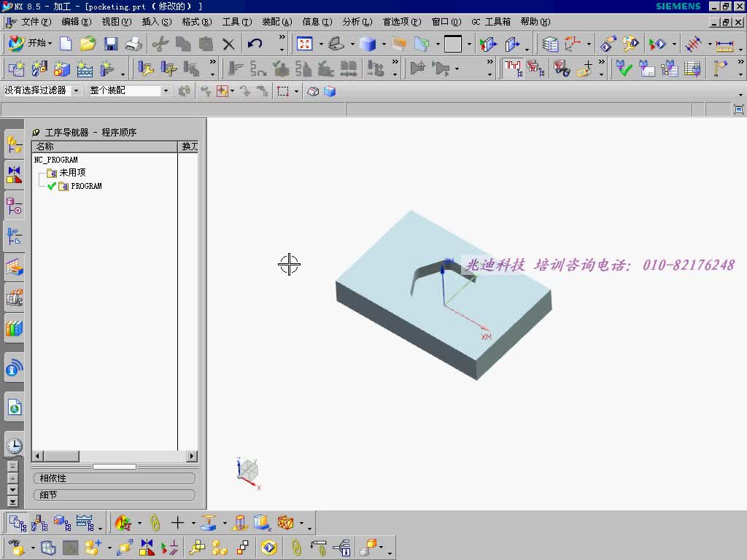Select the PROGRAM node in navigator
Image resolution: width=747 pixels, height=560 pixels.
(x=86, y=186)
